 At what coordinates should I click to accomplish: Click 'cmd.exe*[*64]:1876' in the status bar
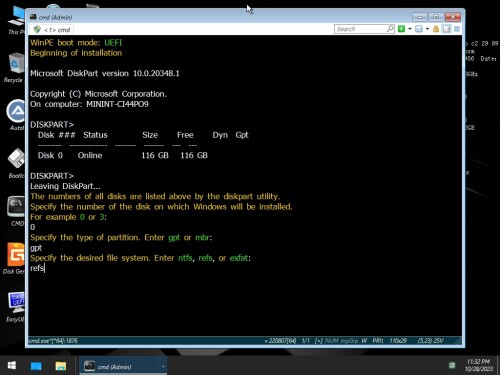53,341
